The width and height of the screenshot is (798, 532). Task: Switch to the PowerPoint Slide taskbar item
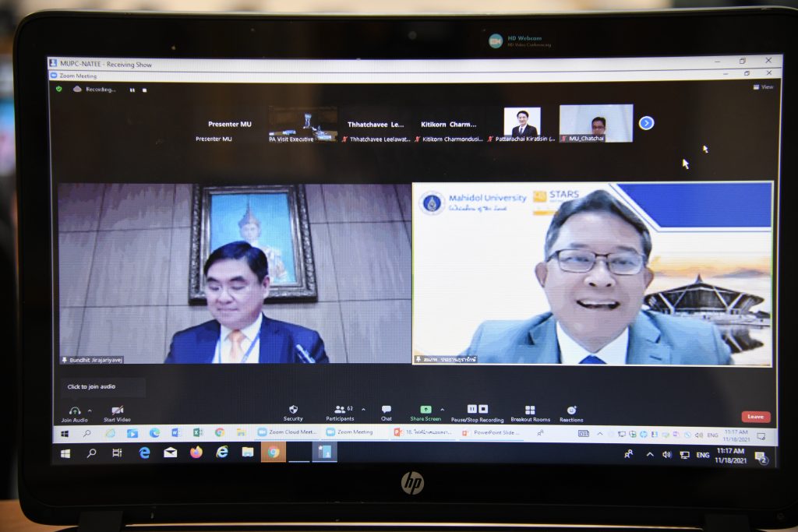click(491, 432)
